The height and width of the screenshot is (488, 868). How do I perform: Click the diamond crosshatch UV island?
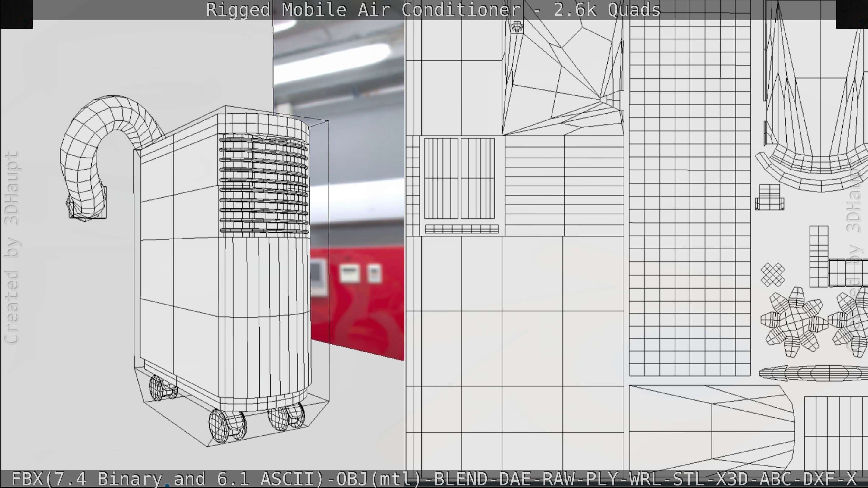[773, 275]
